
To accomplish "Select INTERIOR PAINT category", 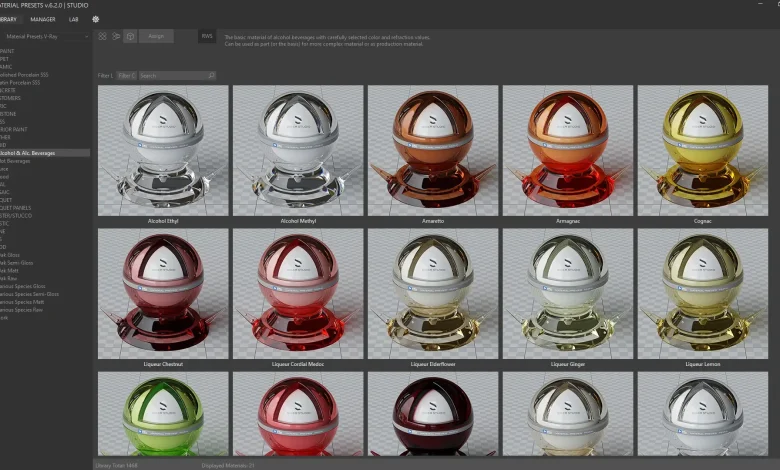I will point(14,129).
